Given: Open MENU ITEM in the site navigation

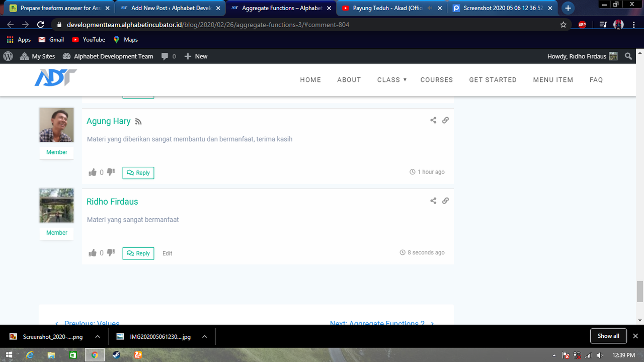Looking at the screenshot, I should point(553,80).
